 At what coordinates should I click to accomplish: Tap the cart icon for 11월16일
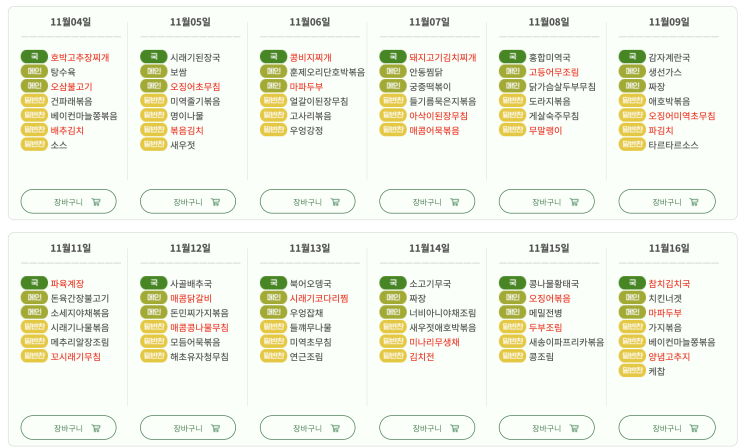pos(694,428)
